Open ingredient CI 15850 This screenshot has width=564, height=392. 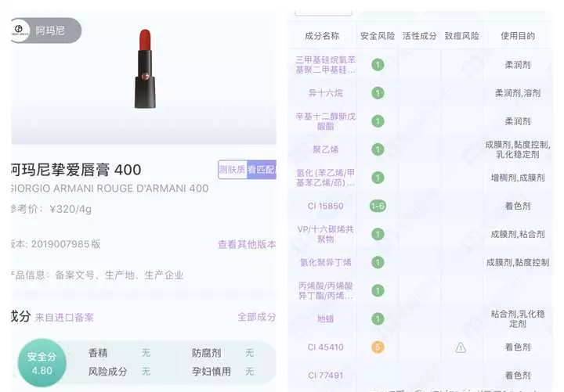(326, 206)
